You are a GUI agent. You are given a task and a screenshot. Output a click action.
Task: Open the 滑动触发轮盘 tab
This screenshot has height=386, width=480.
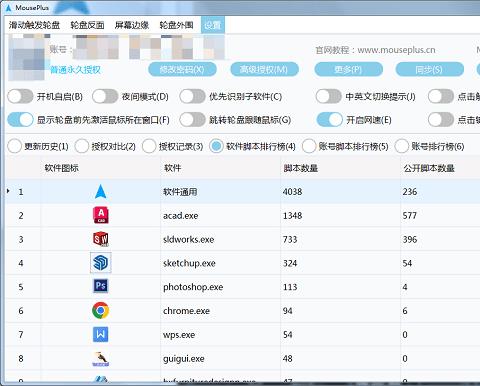click(34, 25)
